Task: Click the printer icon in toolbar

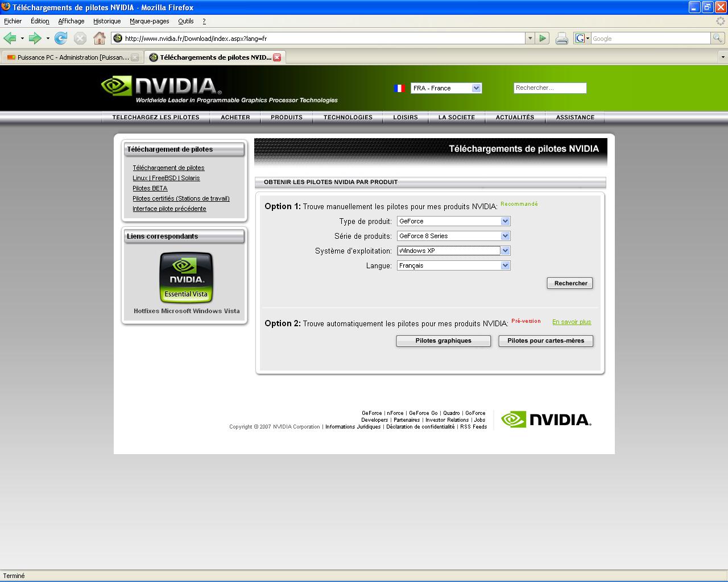Action: [x=561, y=39]
